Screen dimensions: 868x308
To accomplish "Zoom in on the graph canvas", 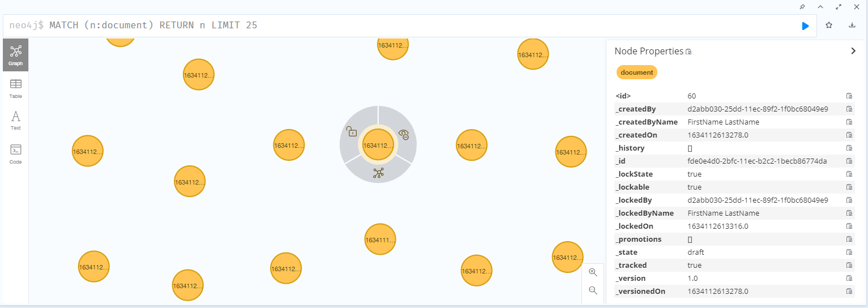I will 593,272.
